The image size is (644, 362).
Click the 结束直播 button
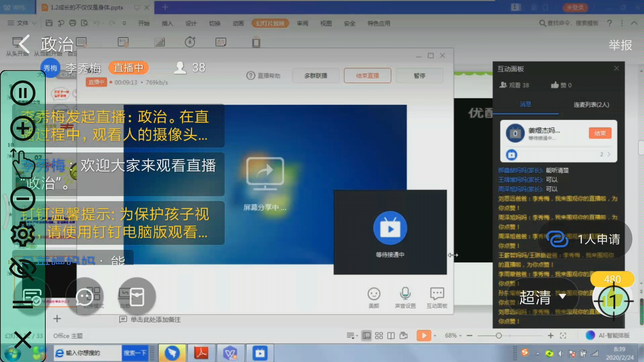pyautogui.click(x=367, y=76)
